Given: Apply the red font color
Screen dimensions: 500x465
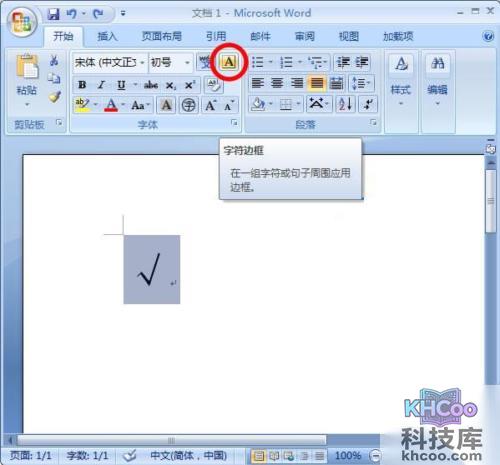Looking at the screenshot, I should pyautogui.click(x=111, y=105).
